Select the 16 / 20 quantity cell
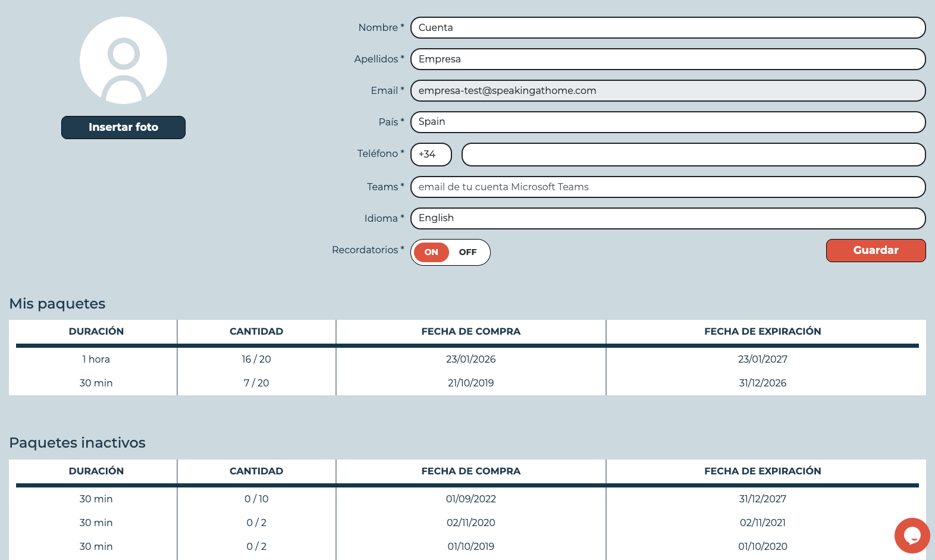Screen dimensions: 935x560 point(256,359)
